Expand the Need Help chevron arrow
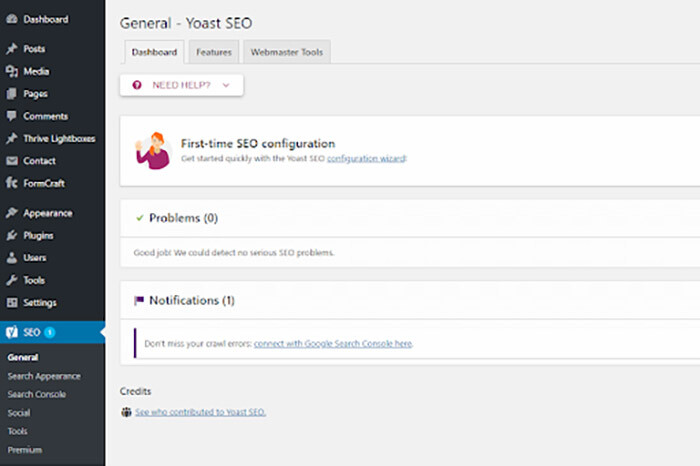 pyautogui.click(x=226, y=85)
